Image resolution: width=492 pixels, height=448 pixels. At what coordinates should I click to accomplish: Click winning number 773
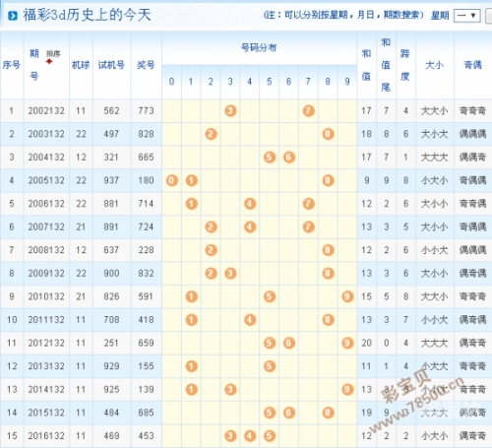click(146, 111)
